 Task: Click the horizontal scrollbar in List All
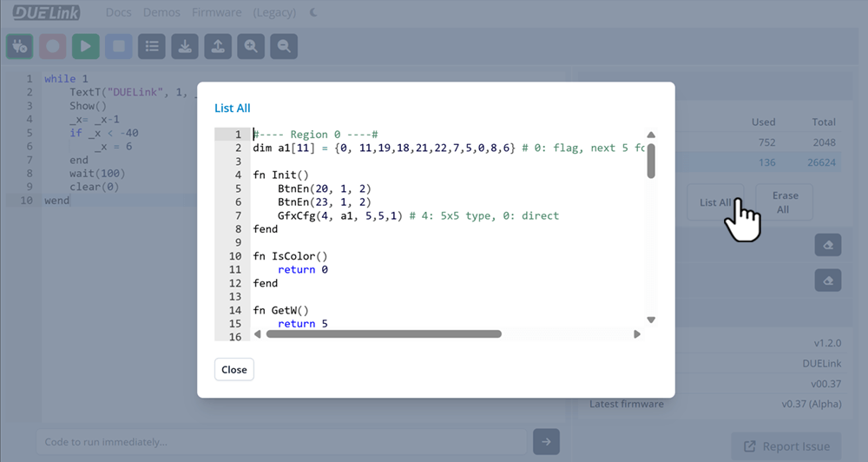(x=383, y=333)
